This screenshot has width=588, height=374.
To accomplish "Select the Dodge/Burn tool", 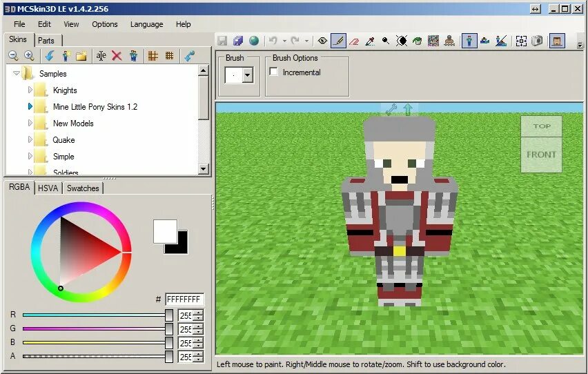I will (x=386, y=41).
